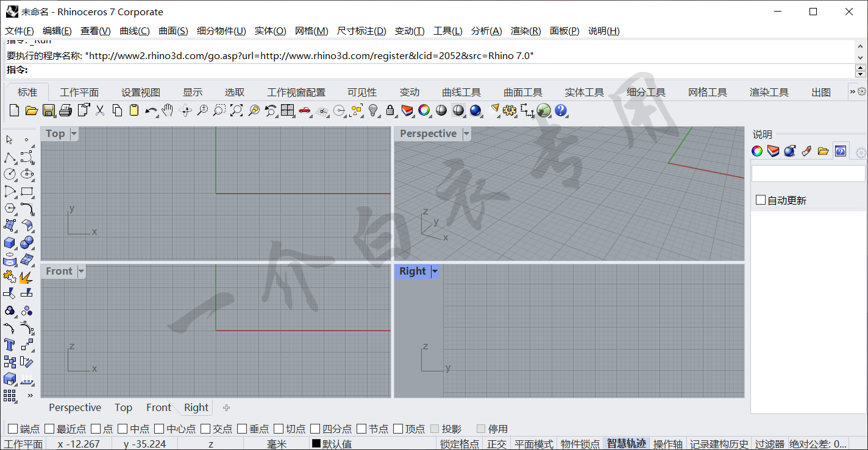This screenshot has width=868, height=450.
Task: Click the four-viewport layout icon
Action: [x=287, y=110]
